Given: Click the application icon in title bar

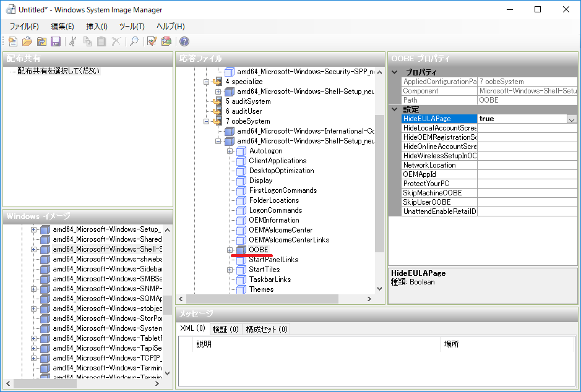Looking at the screenshot, I should click(x=11, y=10).
